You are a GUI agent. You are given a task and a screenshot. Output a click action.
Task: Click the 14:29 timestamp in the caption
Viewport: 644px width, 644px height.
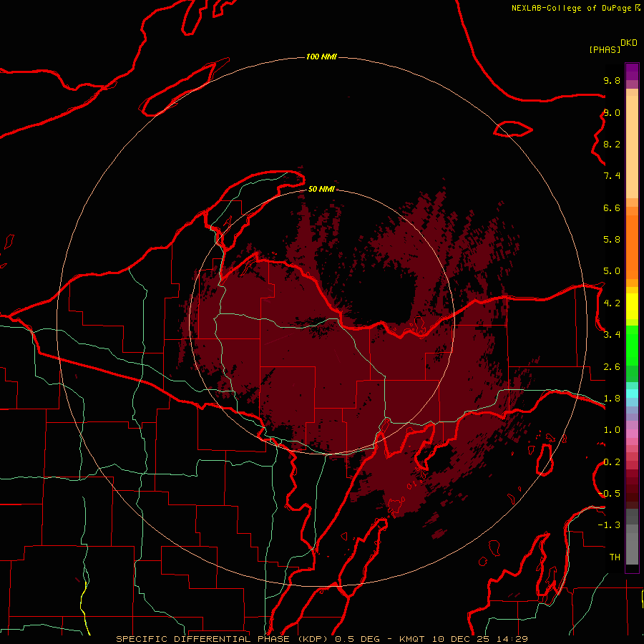(512, 639)
